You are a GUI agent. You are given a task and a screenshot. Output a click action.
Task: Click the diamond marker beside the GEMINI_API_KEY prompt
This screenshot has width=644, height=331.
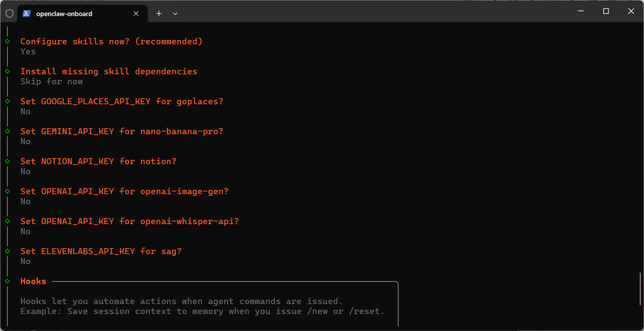coord(8,132)
